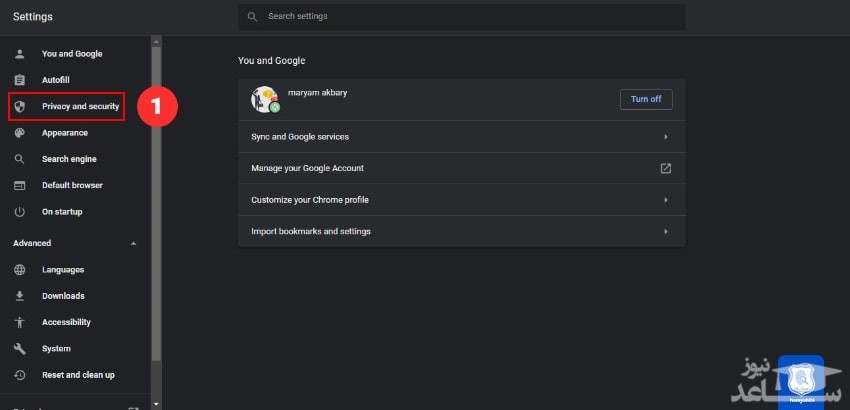This screenshot has height=410, width=850.
Task: Click the Appearance palette icon
Action: [19, 133]
